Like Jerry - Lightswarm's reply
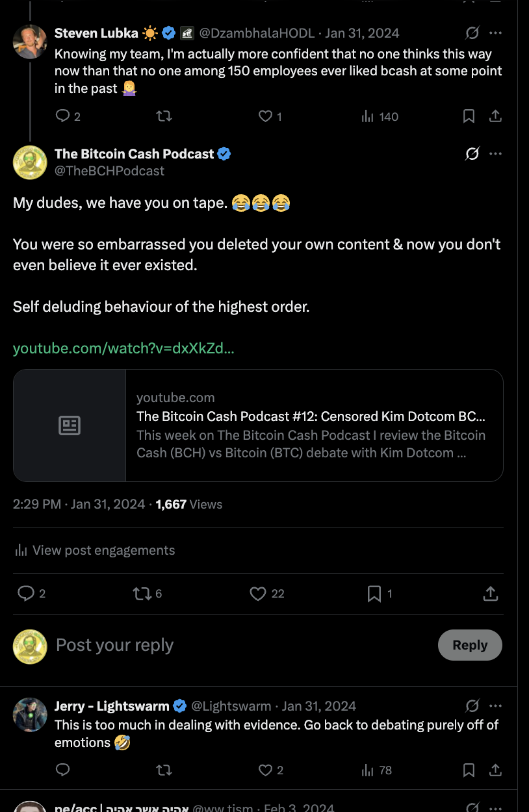 coord(265,770)
